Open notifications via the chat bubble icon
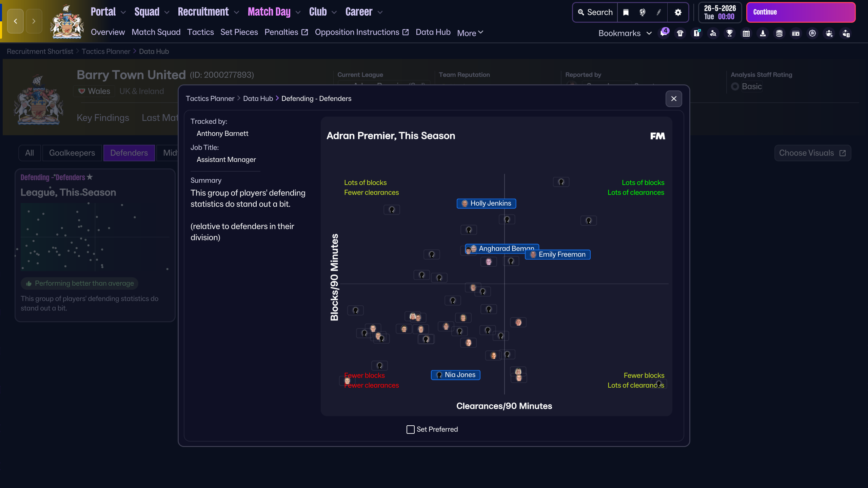Image resolution: width=868 pixels, height=488 pixels. point(664,34)
